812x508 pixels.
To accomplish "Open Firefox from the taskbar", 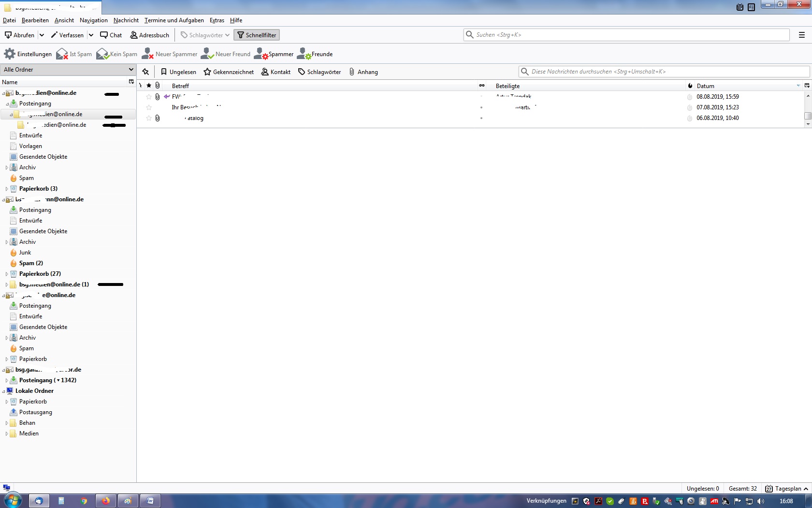I will coord(105,501).
